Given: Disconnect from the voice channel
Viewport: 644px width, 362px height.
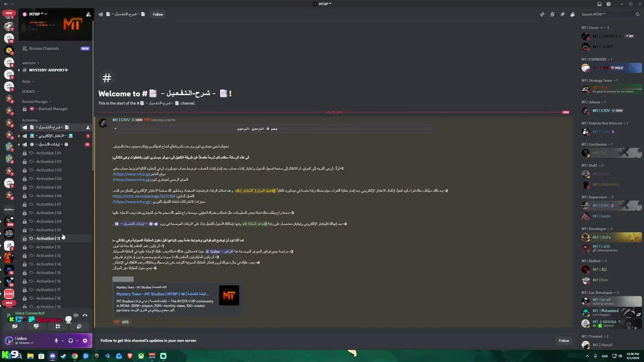Looking at the screenshot, I should tap(85, 316).
